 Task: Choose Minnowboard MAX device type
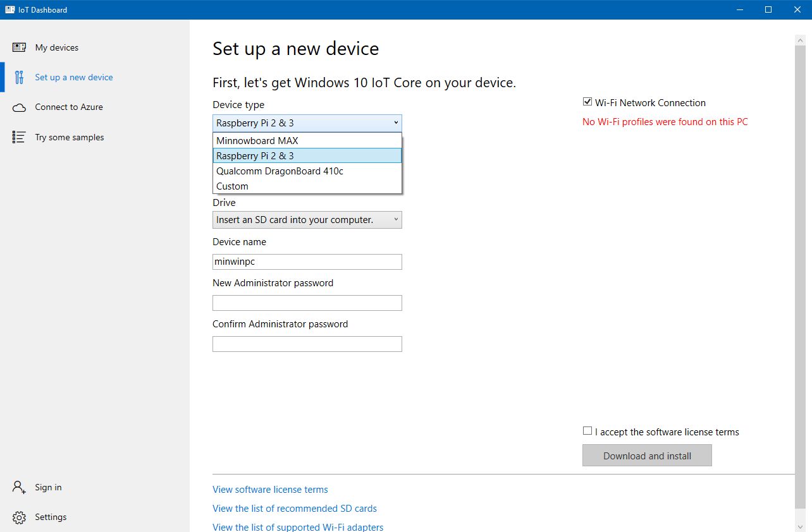coord(307,140)
